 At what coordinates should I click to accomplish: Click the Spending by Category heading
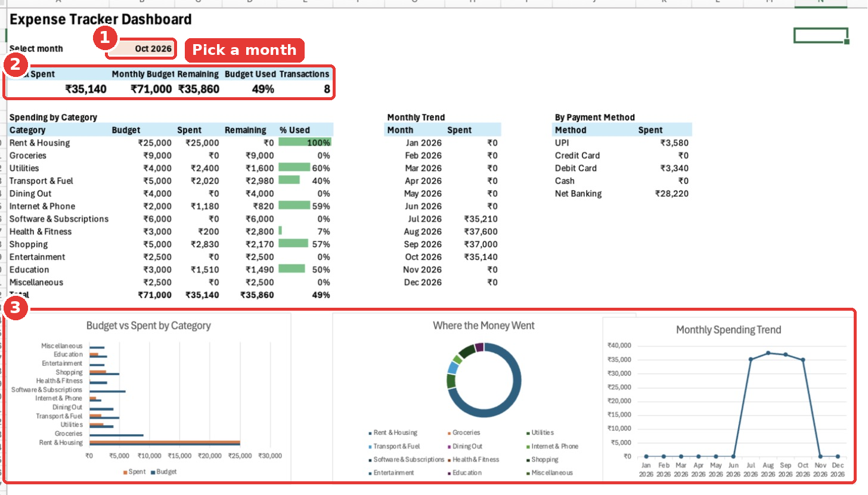(x=53, y=117)
